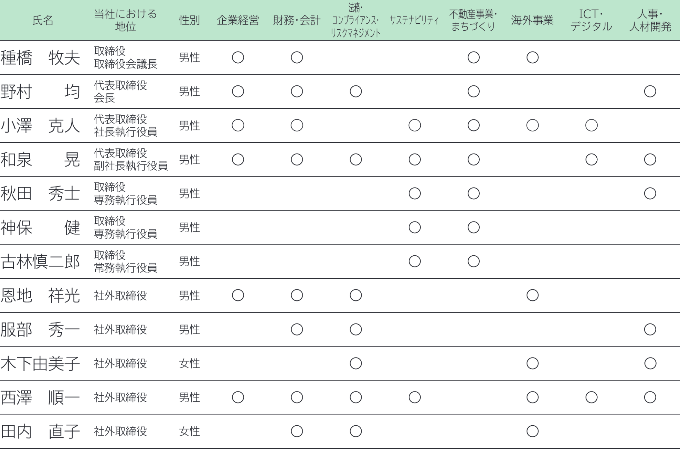Click the 氏名 column header
This screenshot has height=449, width=680.
pos(42,20)
